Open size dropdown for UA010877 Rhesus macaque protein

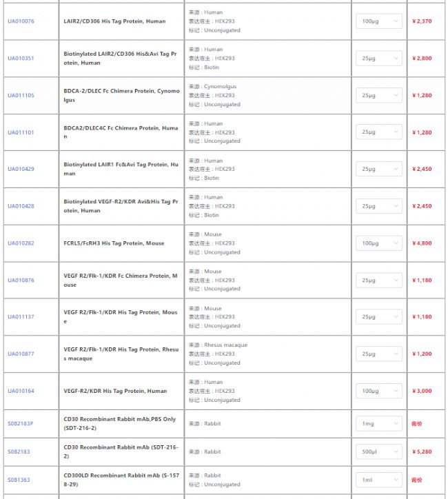(x=379, y=354)
